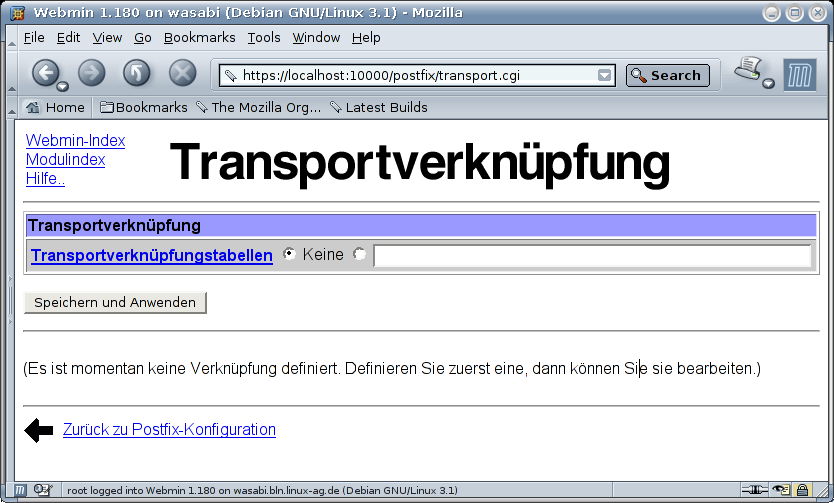This screenshot has width=834, height=503.
Task: Open the Back button history dropdown arrow
Action: coord(63,86)
